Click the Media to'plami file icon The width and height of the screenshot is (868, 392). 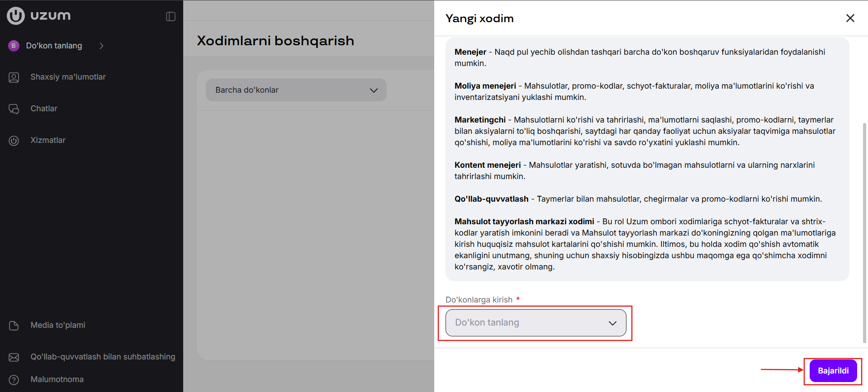(x=14, y=326)
